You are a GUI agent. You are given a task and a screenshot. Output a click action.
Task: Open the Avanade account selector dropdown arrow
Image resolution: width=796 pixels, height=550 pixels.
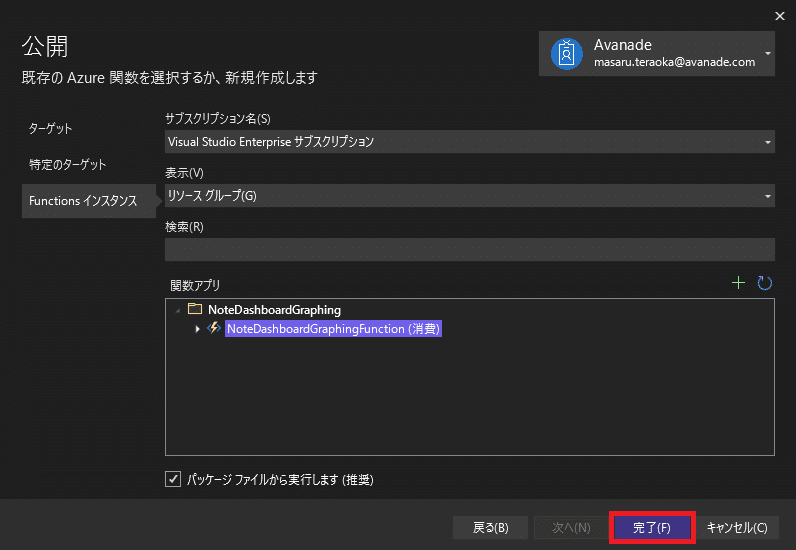point(768,53)
